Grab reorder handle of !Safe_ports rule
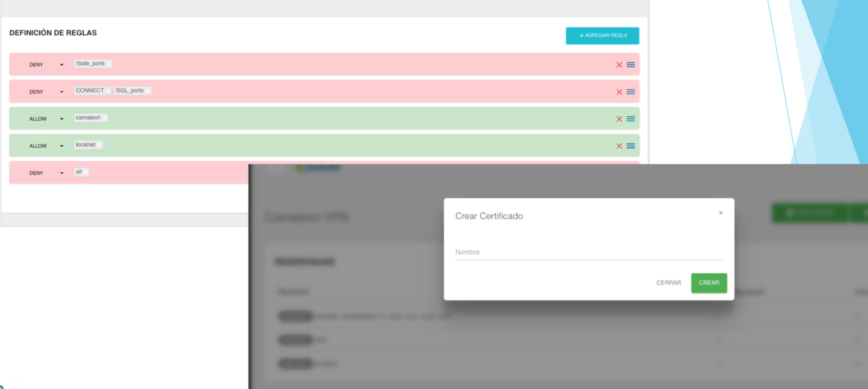This screenshot has width=868, height=389. 631,65
